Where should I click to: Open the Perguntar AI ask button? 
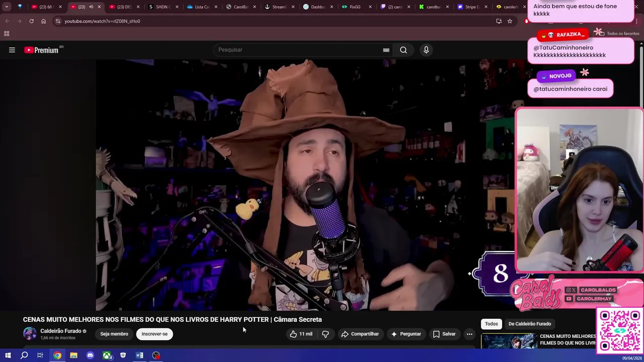406,334
